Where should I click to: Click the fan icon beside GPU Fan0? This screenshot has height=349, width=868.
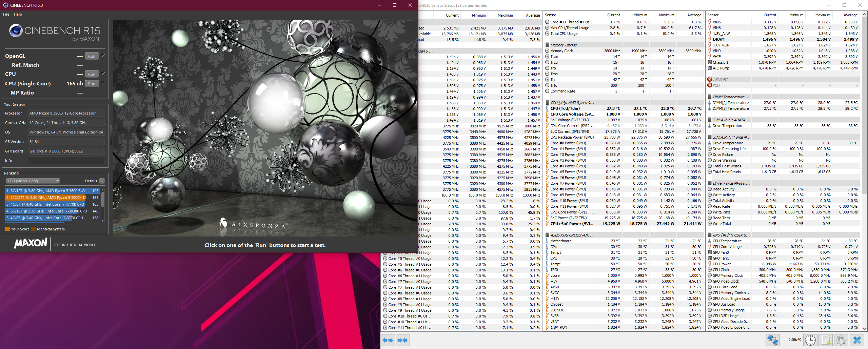[710, 252]
